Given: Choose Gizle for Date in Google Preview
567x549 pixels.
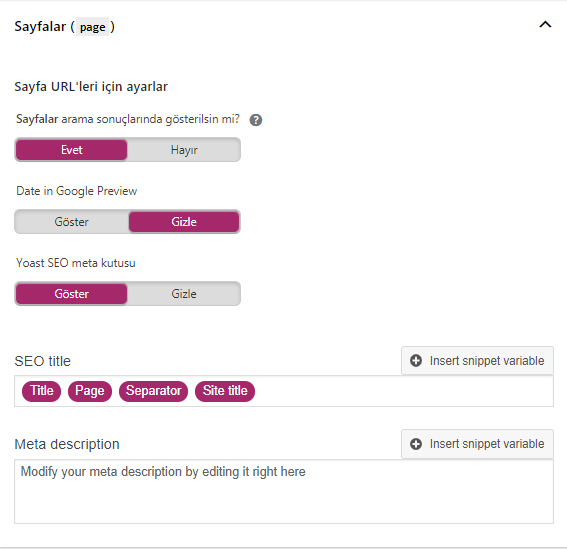Looking at the screenshot, I should (184, 222).
